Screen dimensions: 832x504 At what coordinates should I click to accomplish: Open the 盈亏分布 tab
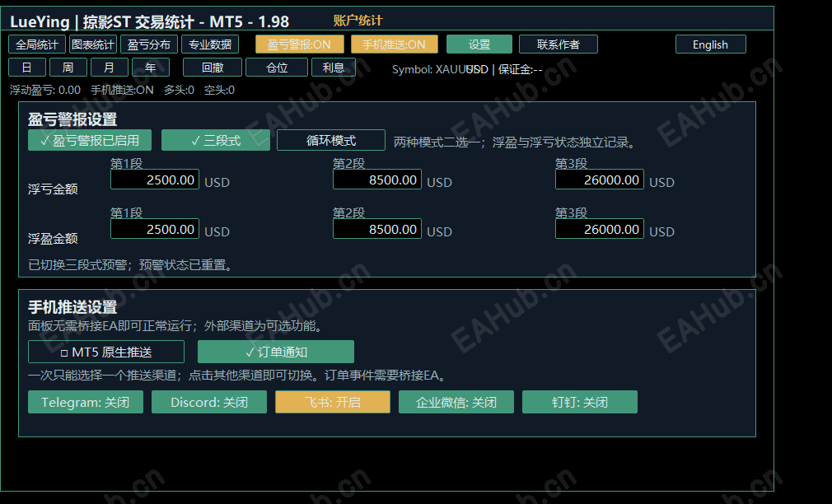click(149, 44)
